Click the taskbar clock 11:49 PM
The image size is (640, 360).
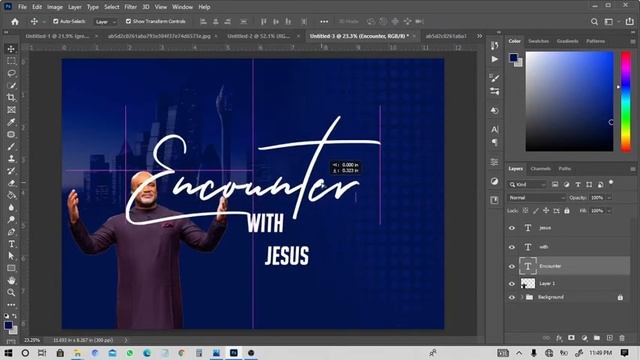(x=600, y=353)
